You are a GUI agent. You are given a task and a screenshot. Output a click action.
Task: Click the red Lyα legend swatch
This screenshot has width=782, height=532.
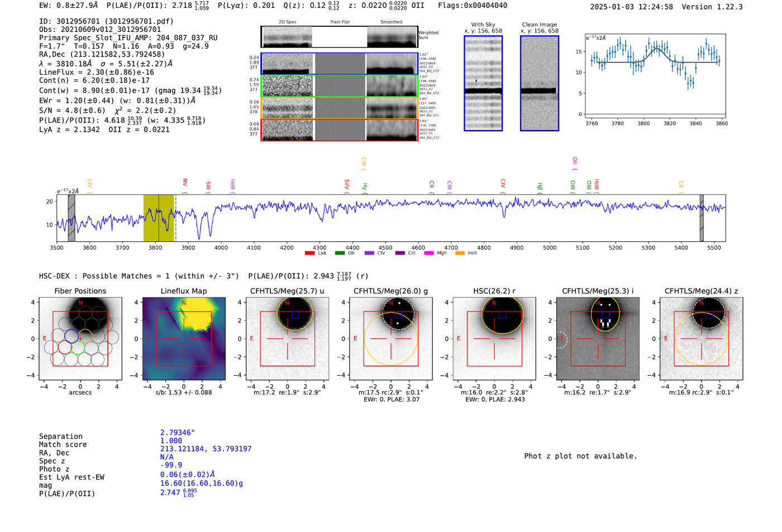[x=309, y=253]
